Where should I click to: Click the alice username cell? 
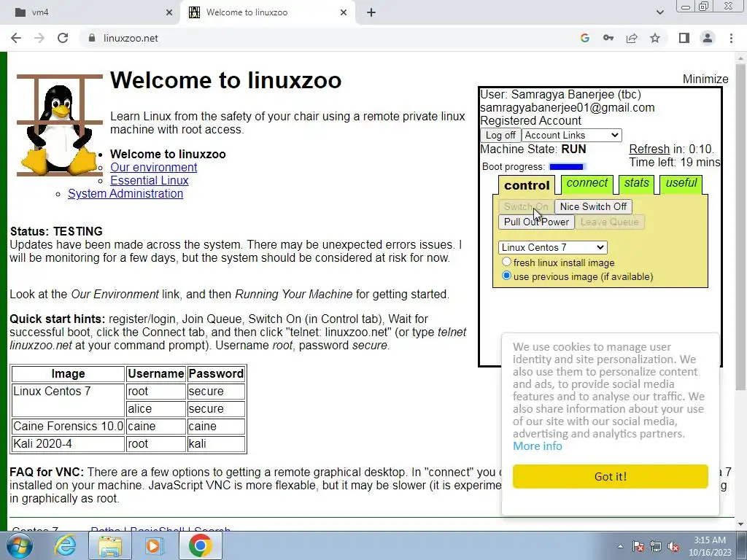(156, 408)
